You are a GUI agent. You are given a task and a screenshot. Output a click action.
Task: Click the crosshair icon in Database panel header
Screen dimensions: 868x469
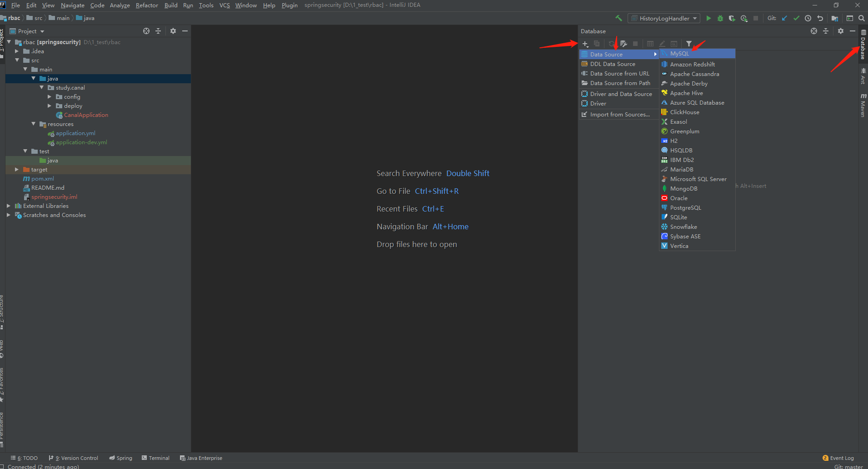(813, 31)
